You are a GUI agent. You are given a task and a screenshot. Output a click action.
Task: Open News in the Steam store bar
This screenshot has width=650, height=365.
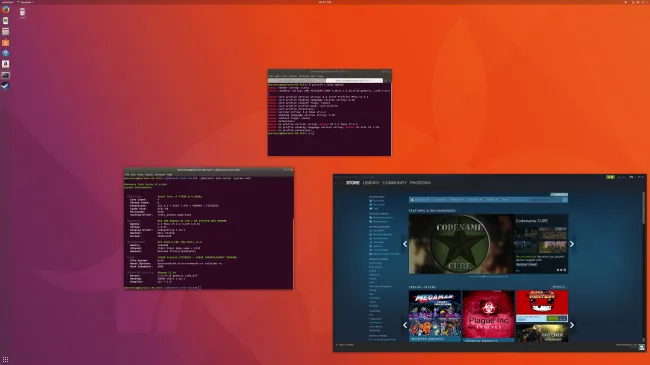tap(505, 200)
